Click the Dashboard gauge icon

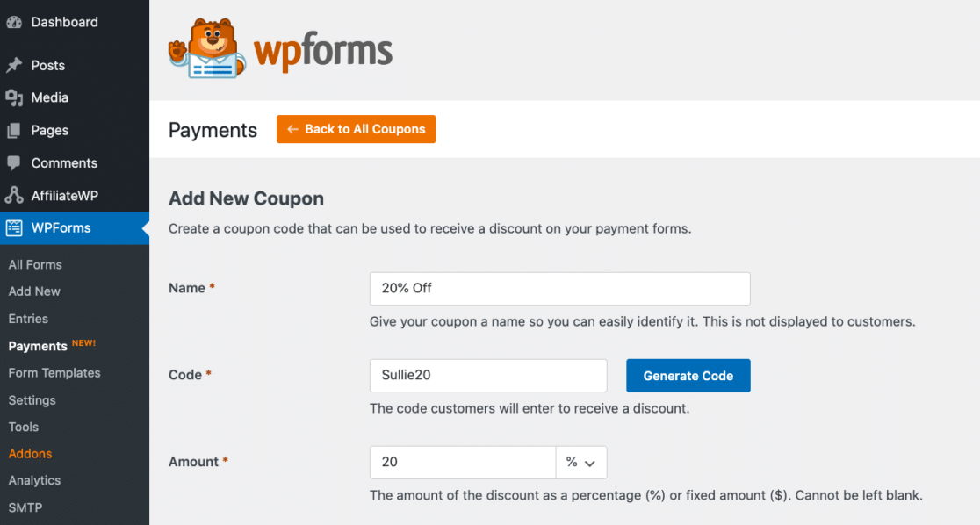point(14,22)
